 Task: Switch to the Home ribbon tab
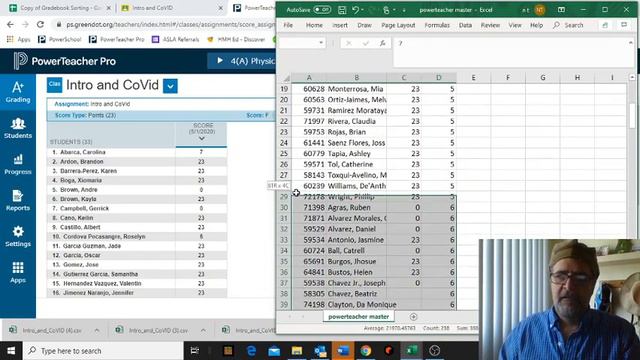(314, 25)
